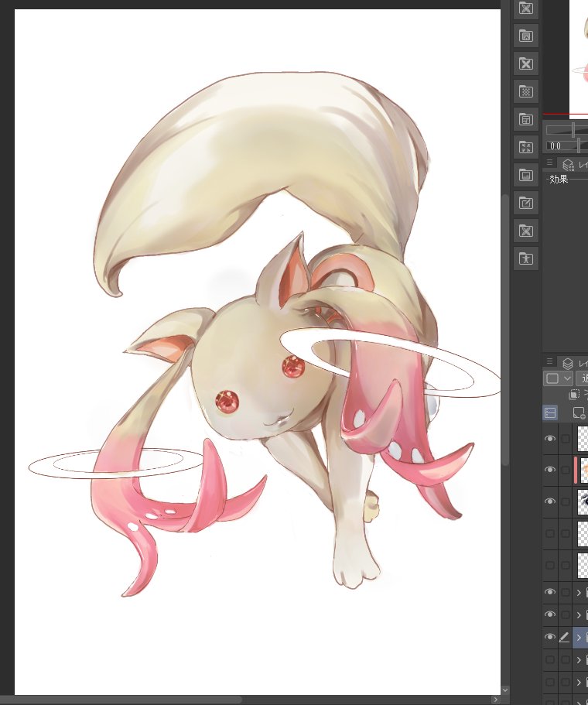Screen dimensions: 588x705
Task: Open the Layer Property palette hamburger menu
Action: pyautogui.click(x=549, y=163)
